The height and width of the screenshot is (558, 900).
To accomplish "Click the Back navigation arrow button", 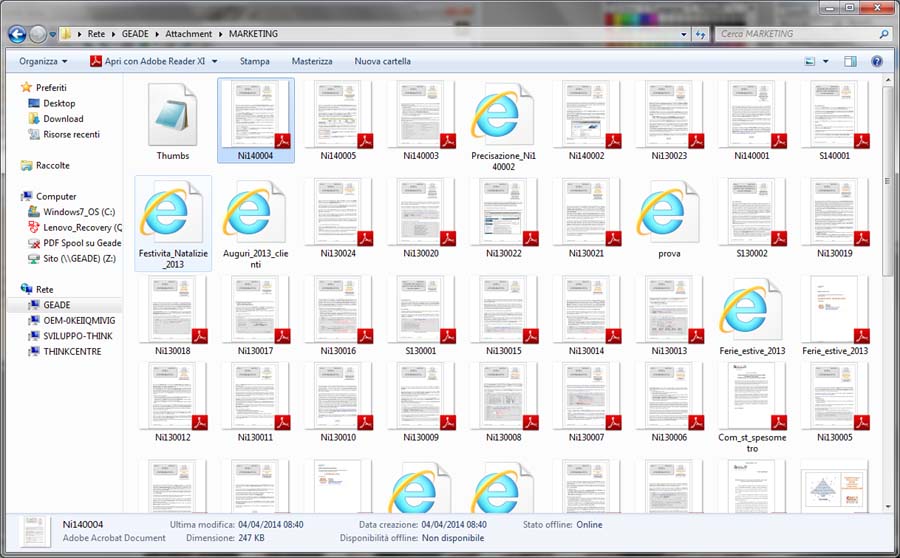I will [17, 34].
